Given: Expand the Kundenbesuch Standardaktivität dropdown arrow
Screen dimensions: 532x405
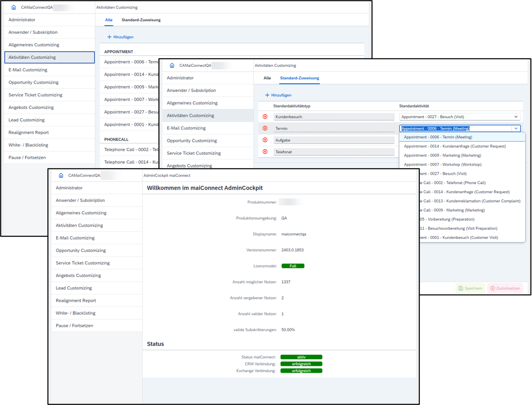Looking at the screenshot, I should click(x=516, y=117).
